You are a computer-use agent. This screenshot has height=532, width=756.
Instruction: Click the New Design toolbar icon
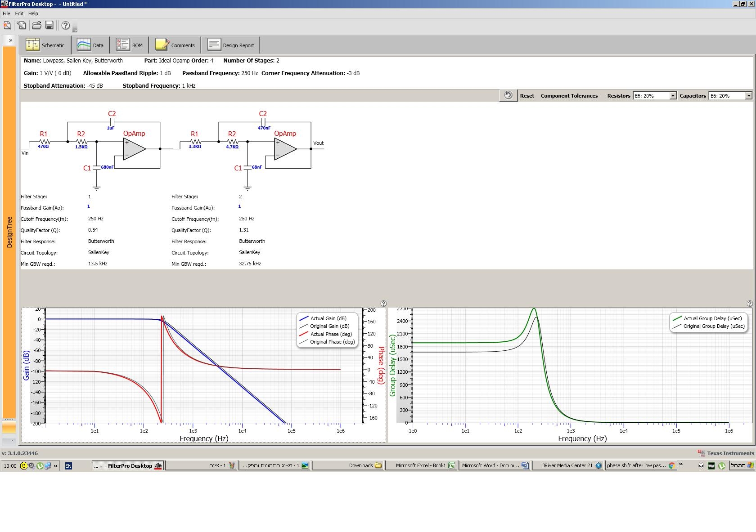(x=8, y=26)
